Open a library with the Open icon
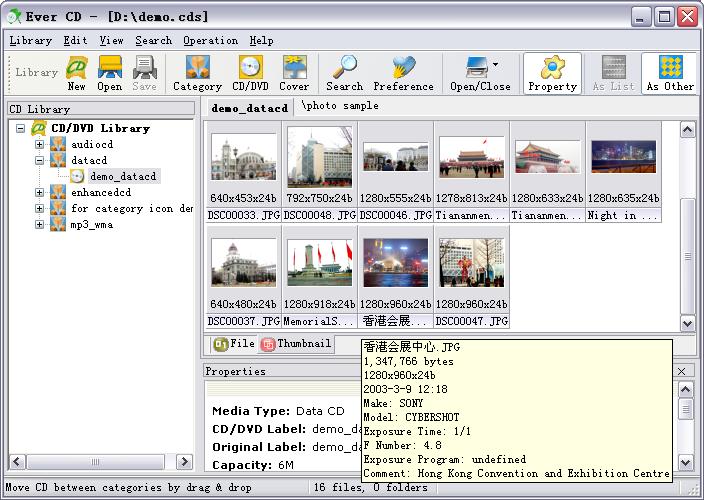The image size is (704, 500). [x=110, y=74]
